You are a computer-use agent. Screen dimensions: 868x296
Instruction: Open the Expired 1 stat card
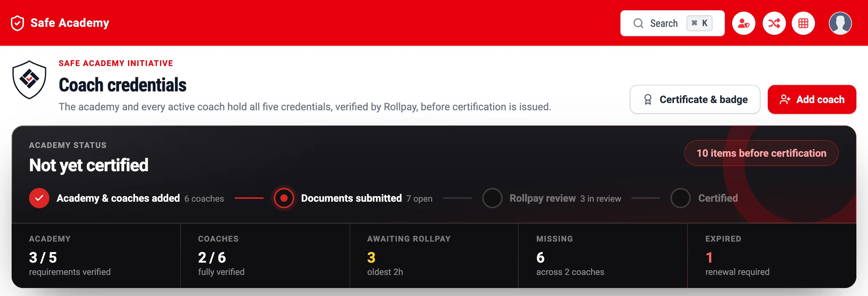(772, 256)
